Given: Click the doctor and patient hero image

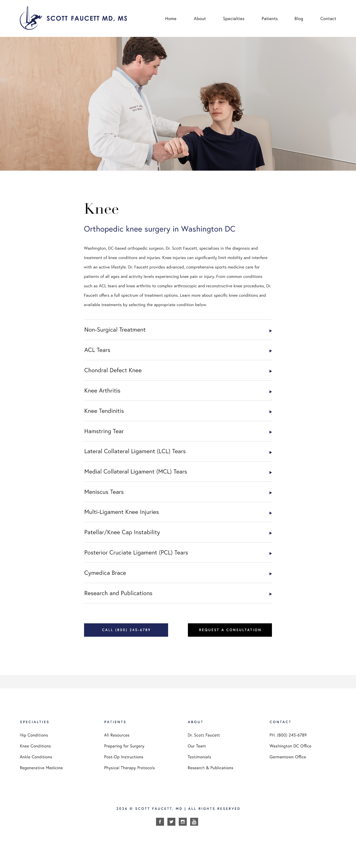Looking at the screenshot, I should tap(178, 104).
